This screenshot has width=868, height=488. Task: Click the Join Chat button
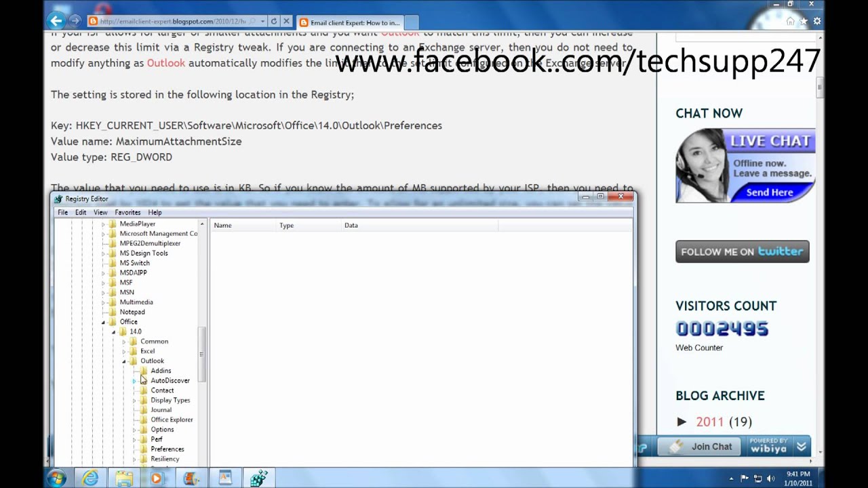pyautogui.click(x=700, y=447)
